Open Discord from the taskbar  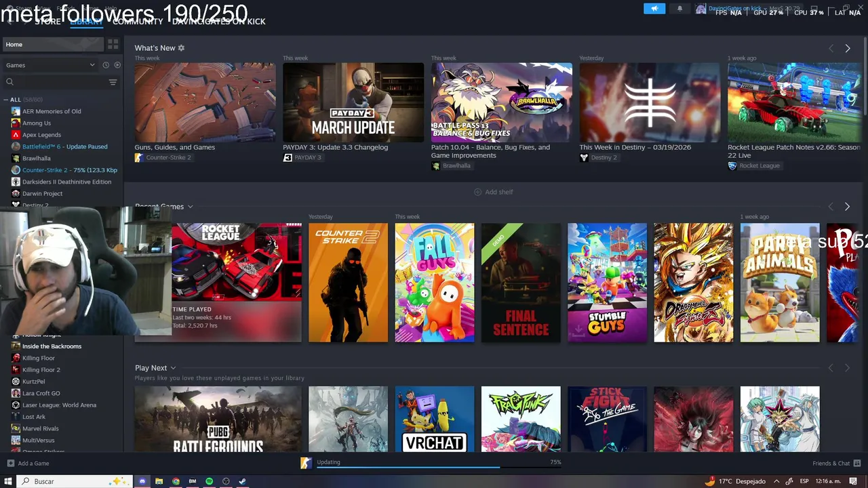142,481
